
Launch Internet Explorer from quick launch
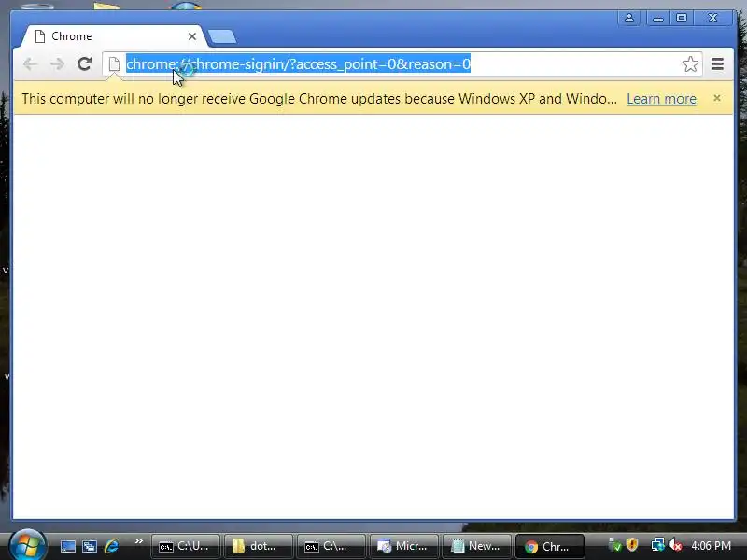coord(111,546)
